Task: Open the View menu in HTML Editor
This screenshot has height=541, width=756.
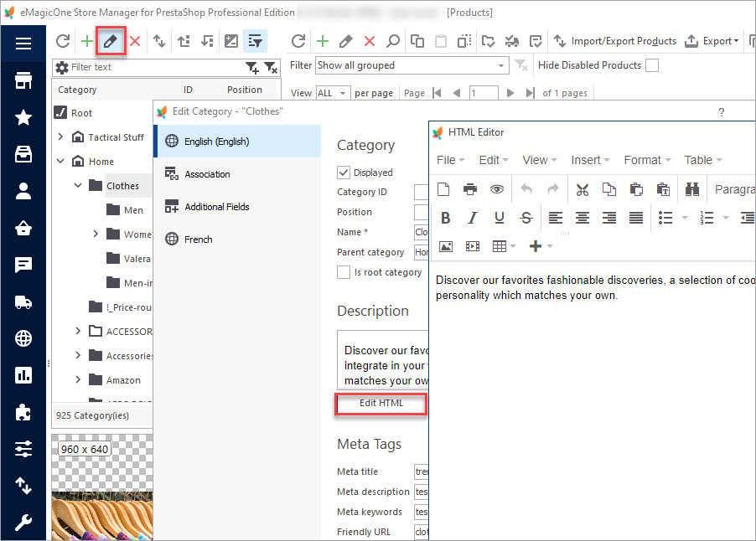Action: 540,160
